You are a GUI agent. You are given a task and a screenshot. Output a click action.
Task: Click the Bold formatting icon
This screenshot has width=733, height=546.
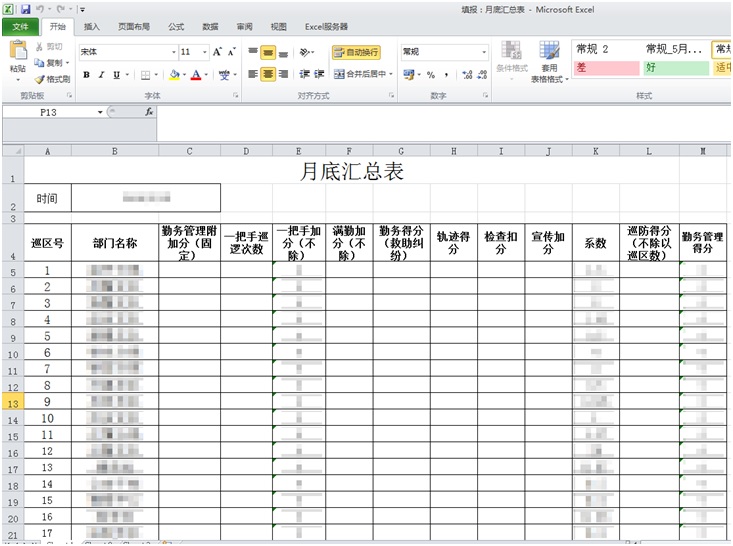[x=87, y=75]
